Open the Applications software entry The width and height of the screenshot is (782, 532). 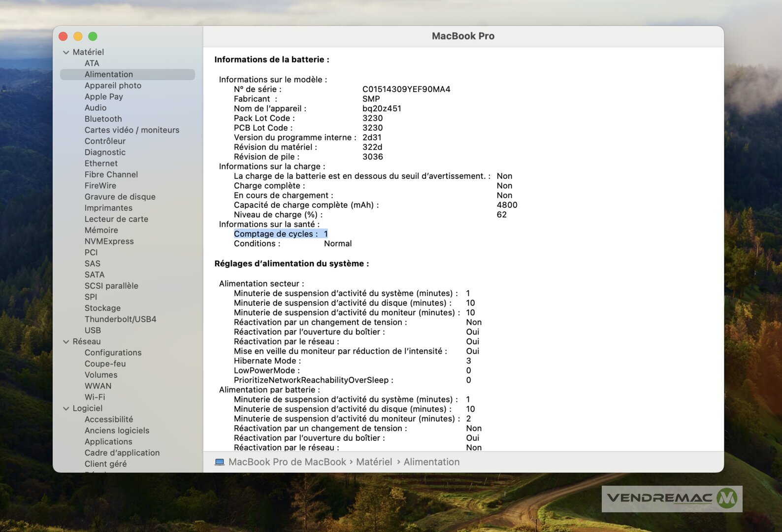tap(108, 442)
